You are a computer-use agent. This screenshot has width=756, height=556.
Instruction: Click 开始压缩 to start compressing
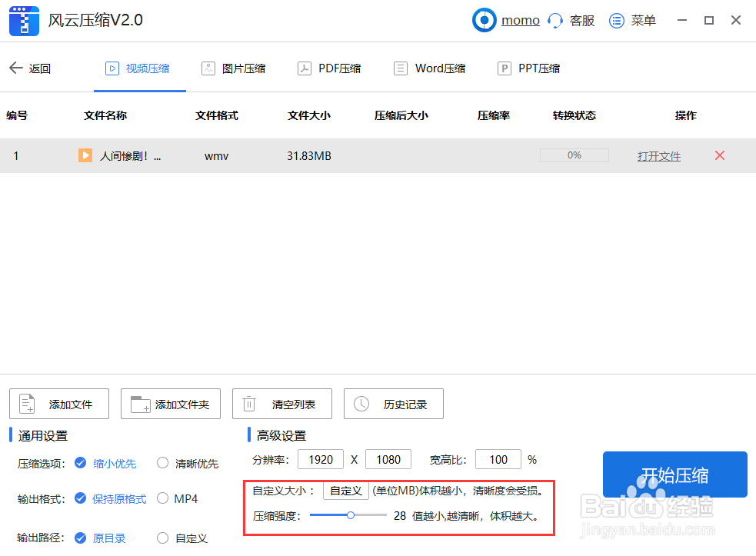(x=674, y=474)
